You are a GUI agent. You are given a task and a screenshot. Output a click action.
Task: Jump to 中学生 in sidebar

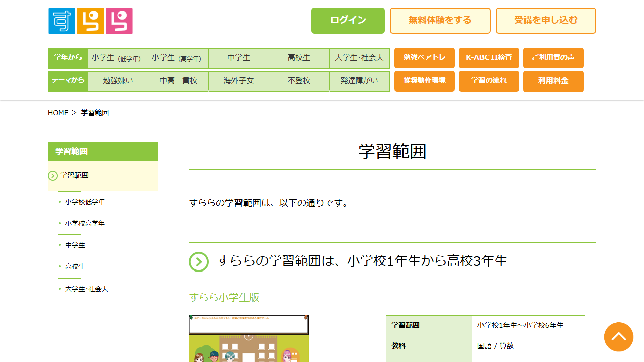coord(75,245)
